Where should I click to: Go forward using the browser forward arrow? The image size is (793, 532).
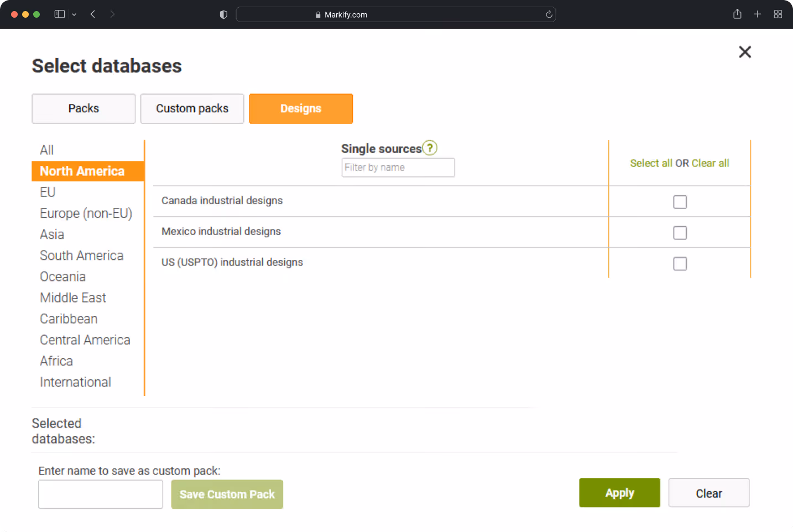(112, 14)
